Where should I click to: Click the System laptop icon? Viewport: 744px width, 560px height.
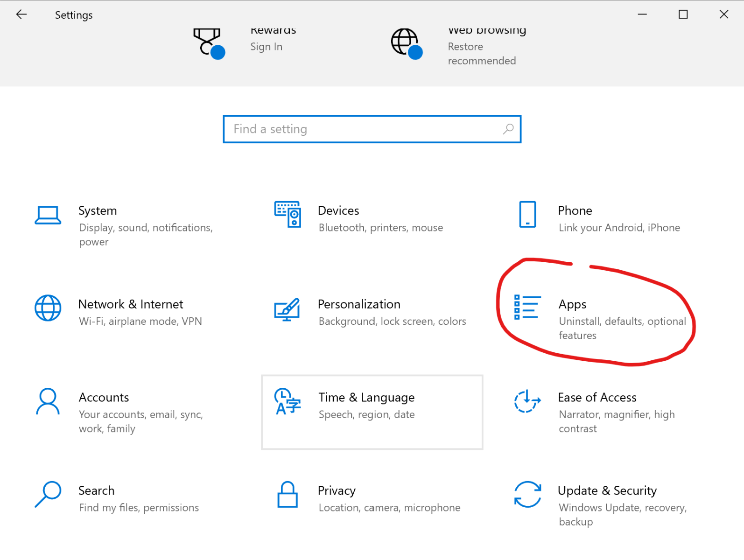[48, 215]
